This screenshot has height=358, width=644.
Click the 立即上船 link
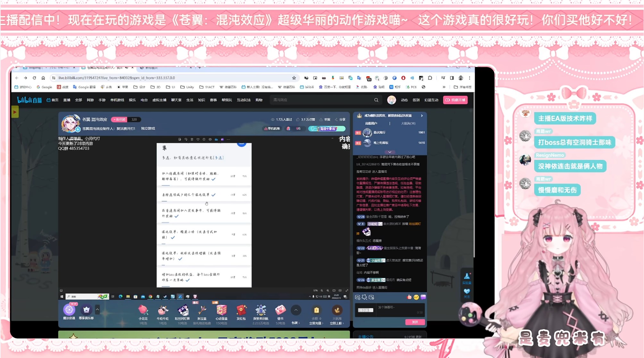point(337,323)
